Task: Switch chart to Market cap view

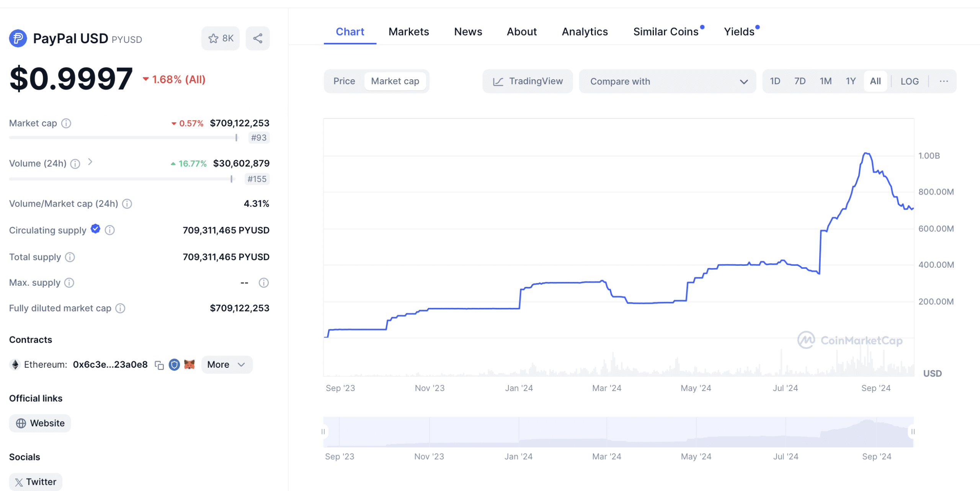Action: tap(395, 81)
